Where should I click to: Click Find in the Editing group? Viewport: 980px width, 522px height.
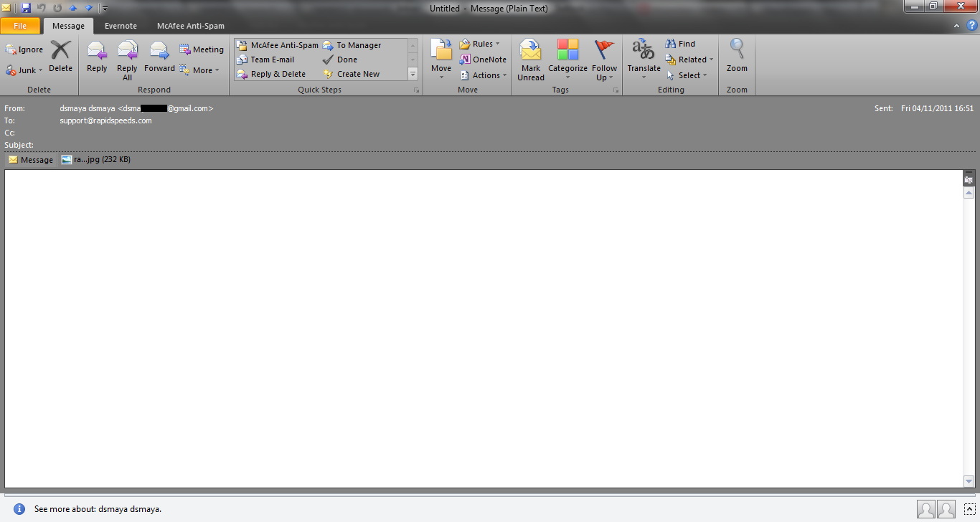pyautogui.click(x=680, y=44)
